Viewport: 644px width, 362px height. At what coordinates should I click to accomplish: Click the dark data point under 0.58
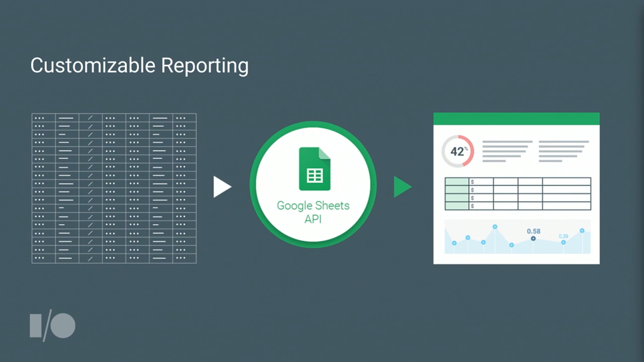533,239
